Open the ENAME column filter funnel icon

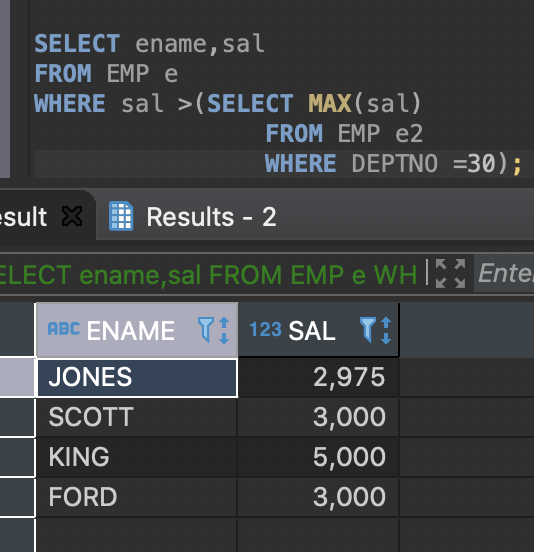click(206, 330)
